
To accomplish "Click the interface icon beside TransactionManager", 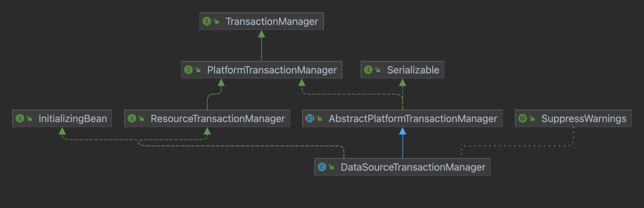I will click(x=207, y=21).
